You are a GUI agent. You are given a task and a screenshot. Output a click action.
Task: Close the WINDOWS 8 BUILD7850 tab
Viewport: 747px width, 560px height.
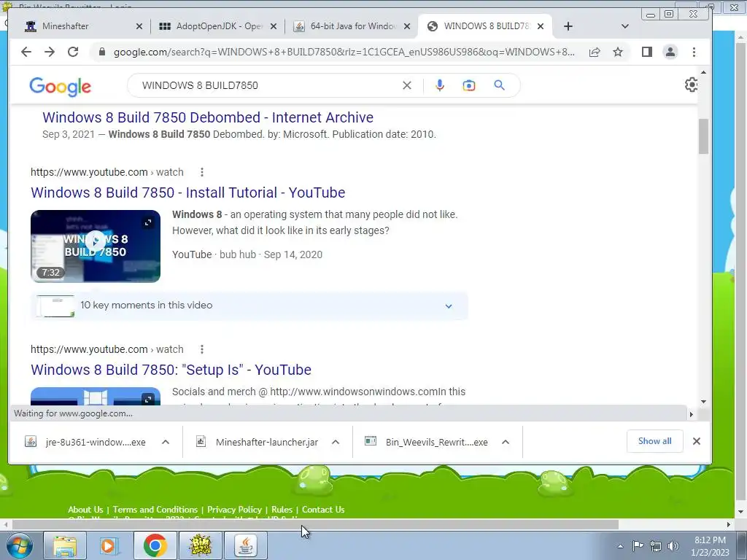[541, 26]
